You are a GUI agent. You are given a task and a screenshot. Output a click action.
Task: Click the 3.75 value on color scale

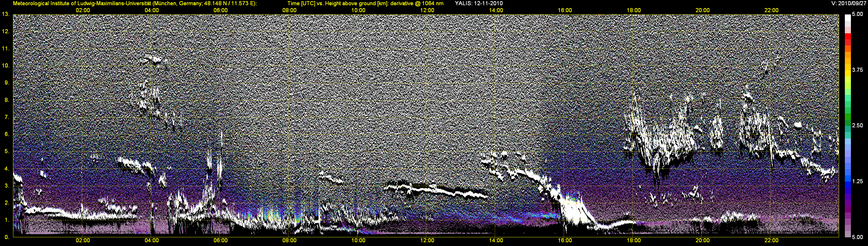pos(858,70)
